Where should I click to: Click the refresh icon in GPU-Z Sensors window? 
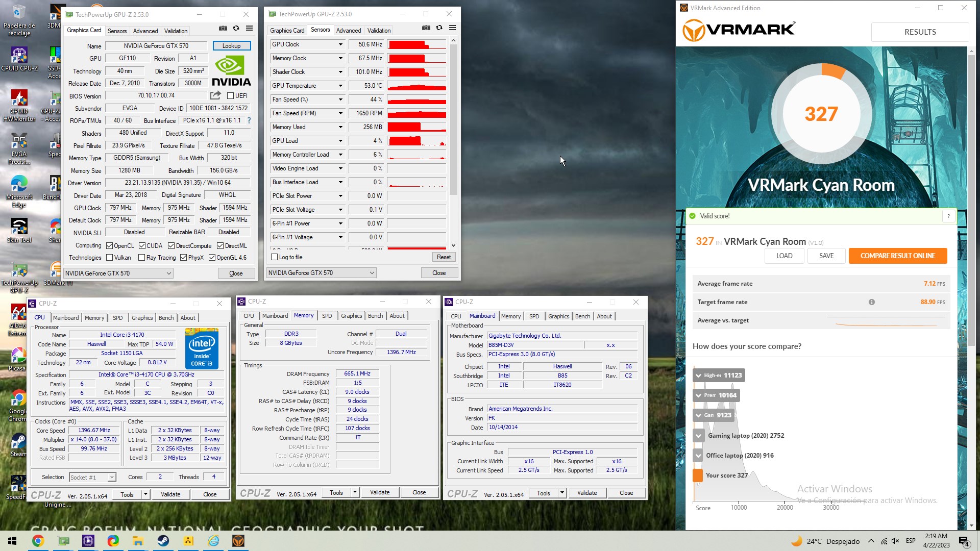[439, 28]
